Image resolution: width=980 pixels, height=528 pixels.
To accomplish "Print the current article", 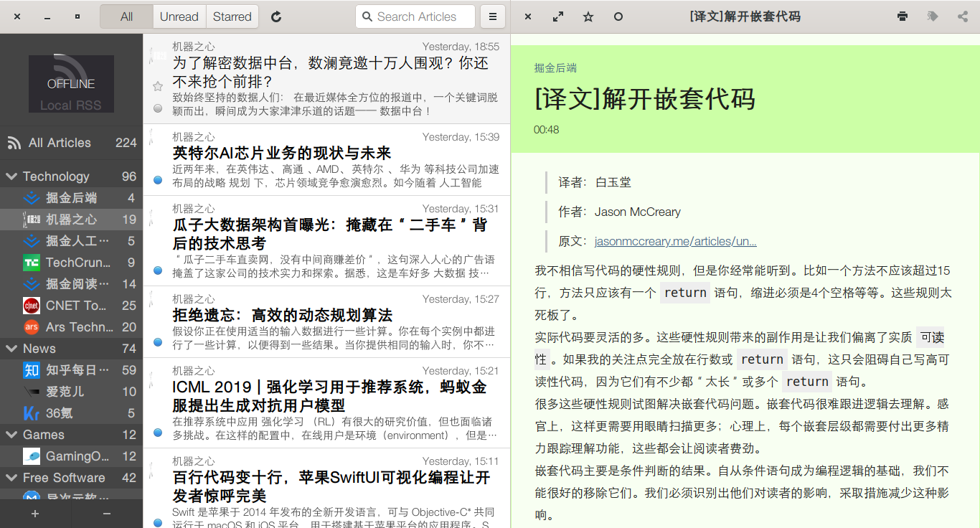I will [903, 16].
